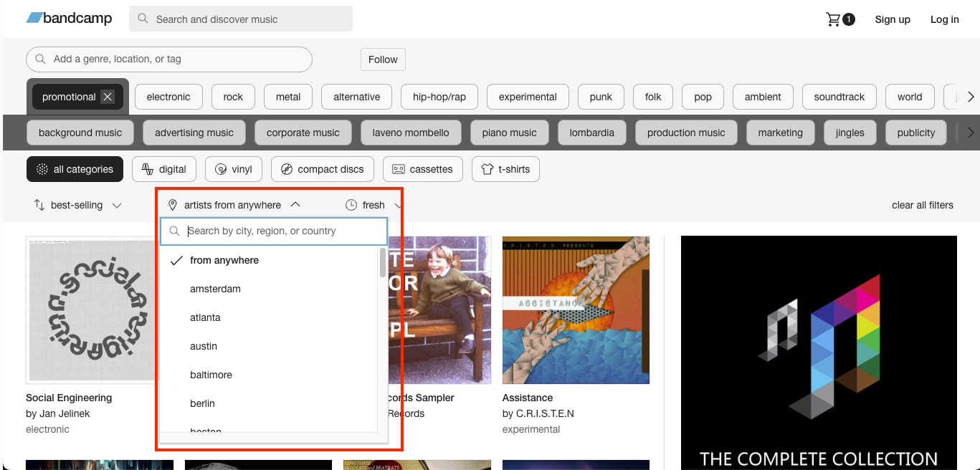Select the vinyl format filter
This screenshot has height=470, width=980.
[233, 169]
